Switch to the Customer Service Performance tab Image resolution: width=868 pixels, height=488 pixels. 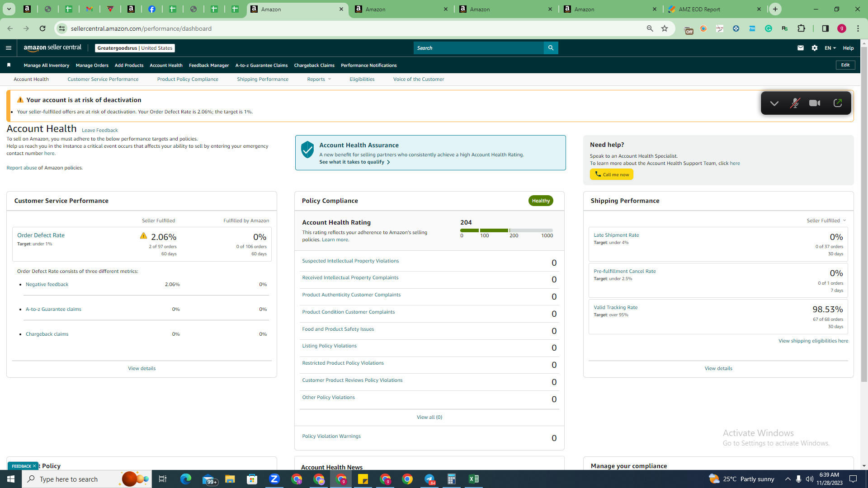pos(103,79)
